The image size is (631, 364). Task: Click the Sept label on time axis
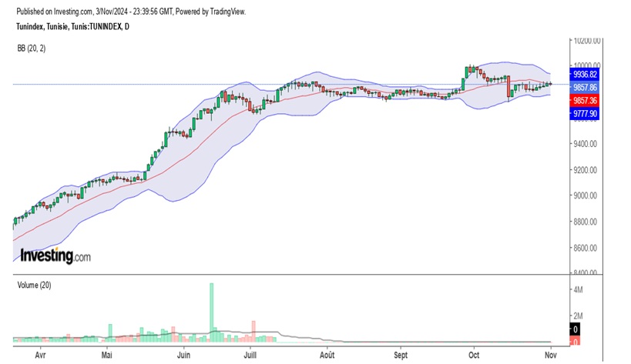pyautogui.click(x=400, y=356)
